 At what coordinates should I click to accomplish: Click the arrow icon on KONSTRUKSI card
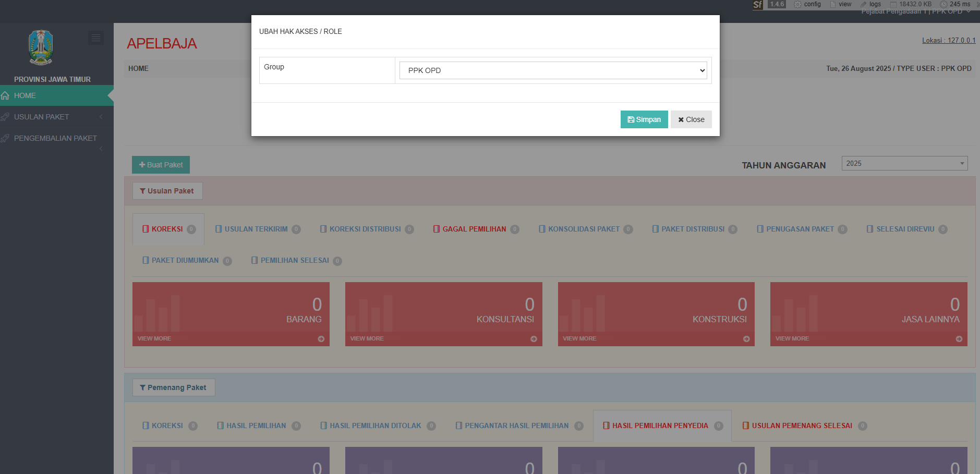[x=746, y=339]
